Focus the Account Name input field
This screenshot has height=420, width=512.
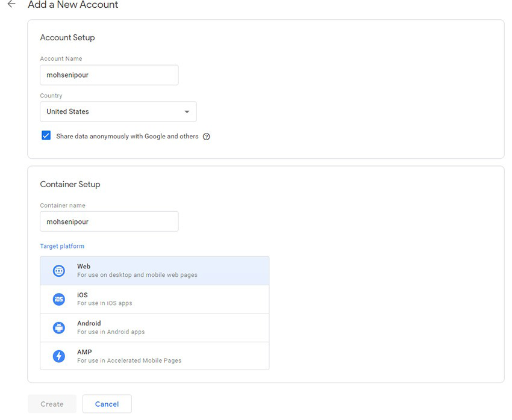[109, 75]
